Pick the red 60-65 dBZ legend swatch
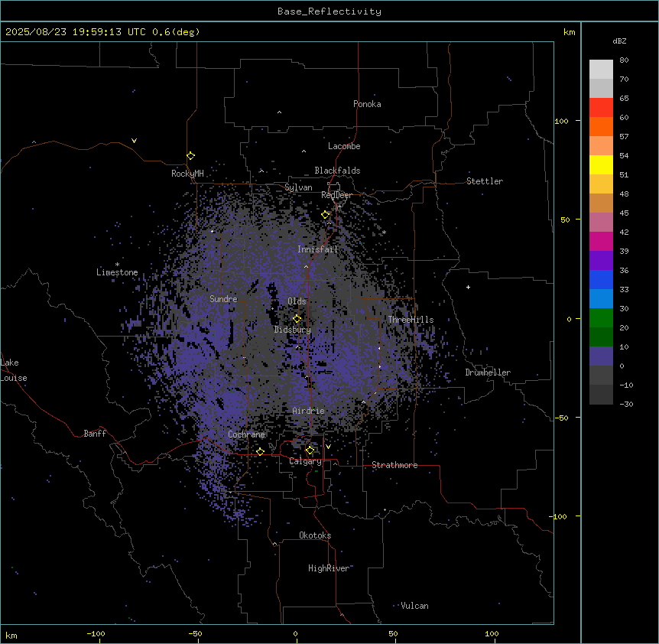Image resolution: width=659 pixels, height=644 pixels. pos(601,107)
